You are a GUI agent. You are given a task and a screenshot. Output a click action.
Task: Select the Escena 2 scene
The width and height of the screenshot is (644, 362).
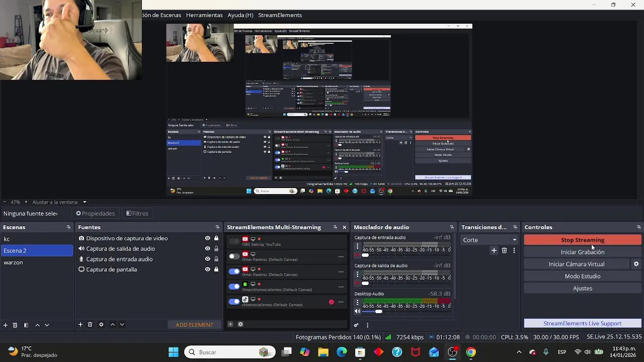point(36,250)
